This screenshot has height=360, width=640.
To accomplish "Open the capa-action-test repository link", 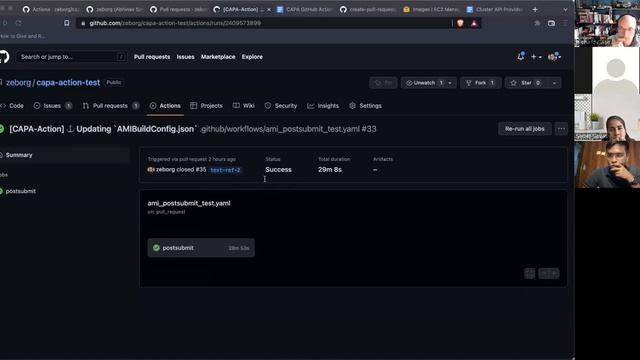I will point(68,82).
